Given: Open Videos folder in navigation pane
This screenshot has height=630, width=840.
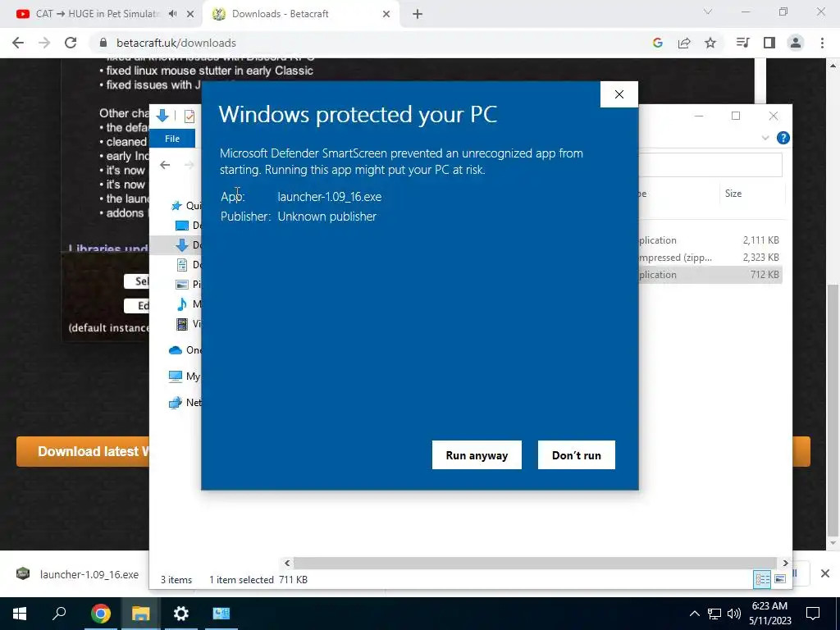Looking at the screenshot, I should (189, 323).
